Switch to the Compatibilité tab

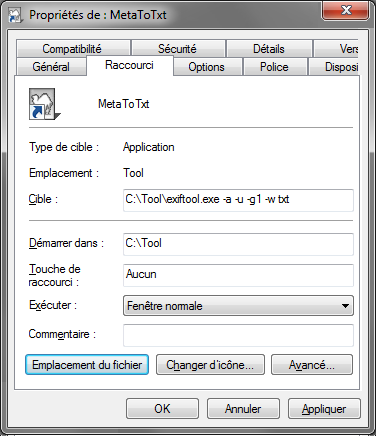(x=72, y=49)
